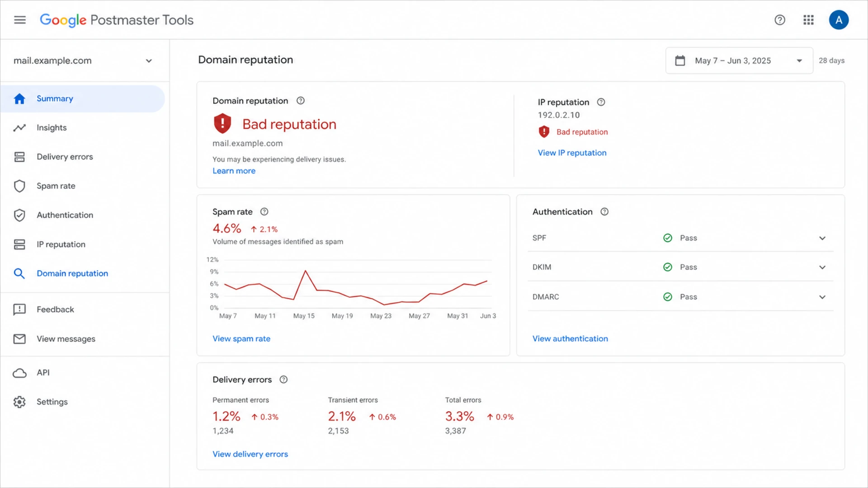Click the 2,153 transient errors count
The height and width of the screenshot is (488, 868).
coord(339,431)
